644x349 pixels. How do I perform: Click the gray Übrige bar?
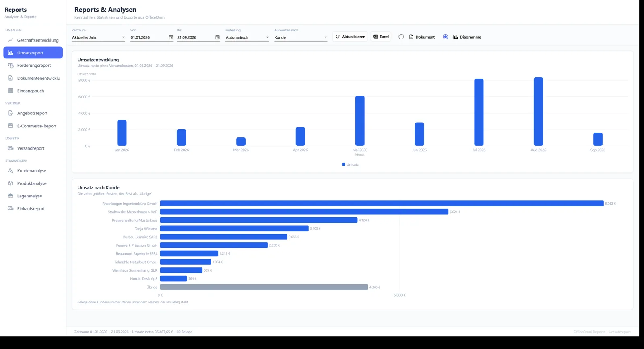(264, 287)
